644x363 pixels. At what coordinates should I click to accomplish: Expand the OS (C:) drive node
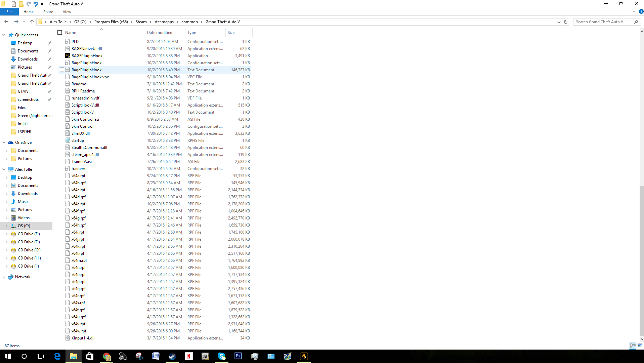pyautogui.click(x=6, y=226)
